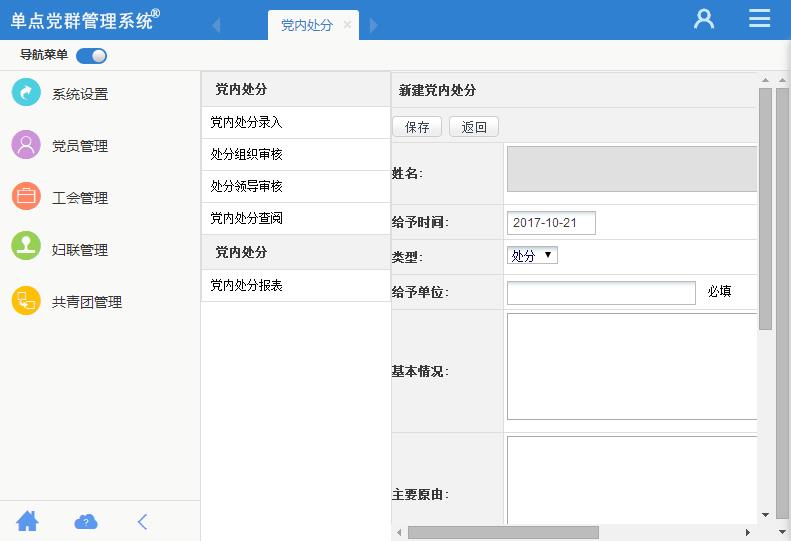The image size is (791, 541).
Task: Click the 给予单位 input field
Action: point(601,293)
